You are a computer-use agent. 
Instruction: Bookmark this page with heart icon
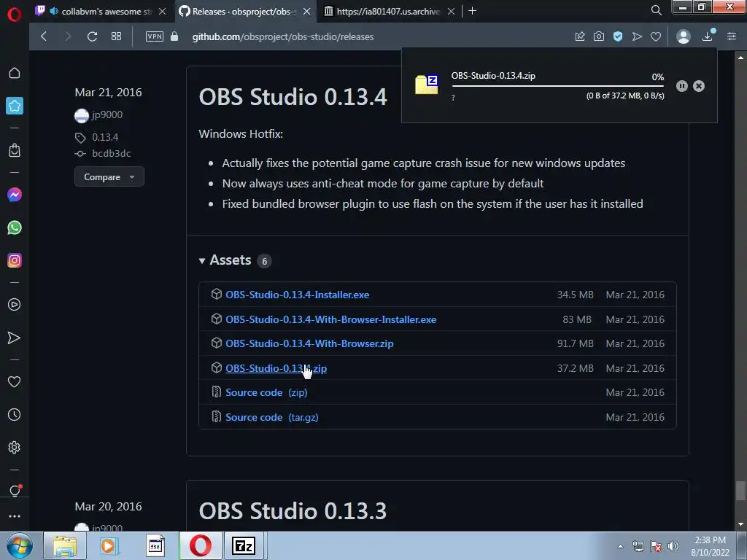coord(656,36)
